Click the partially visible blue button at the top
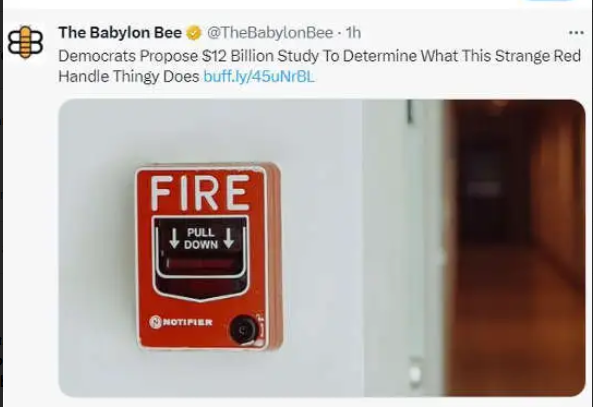Viewport: 593px width, 407px height. click(549, 1)
